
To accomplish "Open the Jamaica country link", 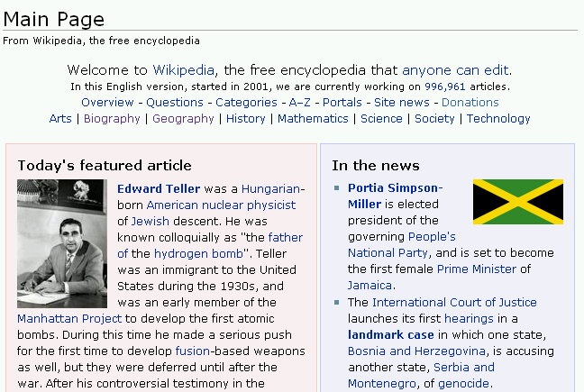I will click(x=370, y=285).
